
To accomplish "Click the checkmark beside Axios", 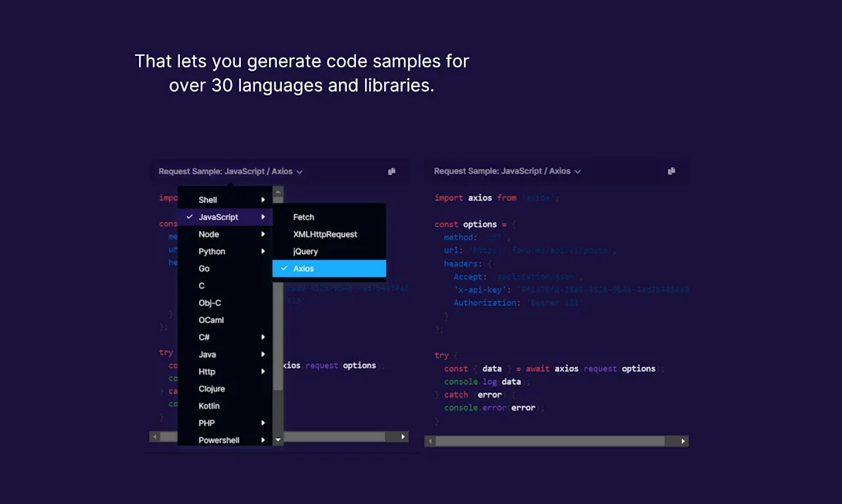I will (x=284, y=269).
